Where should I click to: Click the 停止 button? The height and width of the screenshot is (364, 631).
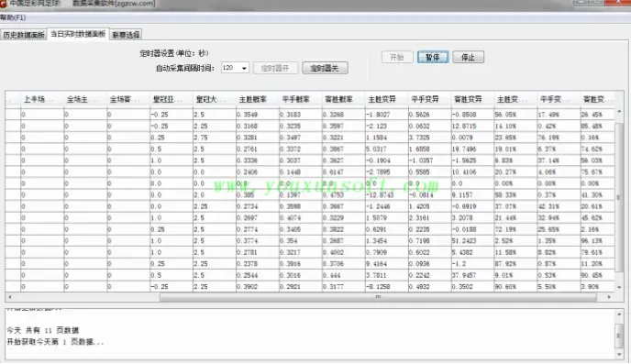468,57
